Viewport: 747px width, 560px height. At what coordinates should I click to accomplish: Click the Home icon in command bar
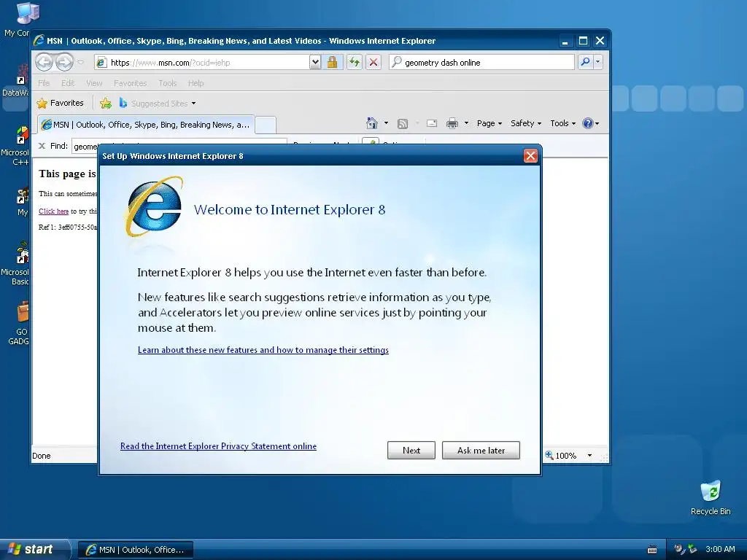pyautogui.click(x=372, y=123)
